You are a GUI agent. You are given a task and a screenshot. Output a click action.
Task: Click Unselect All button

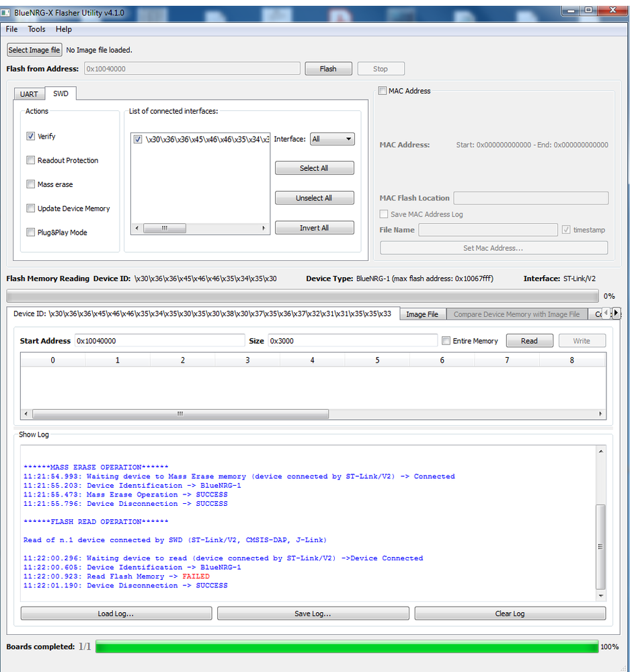click(314, 198)
